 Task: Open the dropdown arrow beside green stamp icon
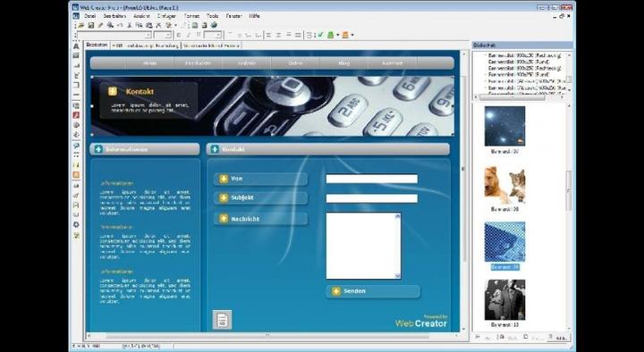click(337, 35)
